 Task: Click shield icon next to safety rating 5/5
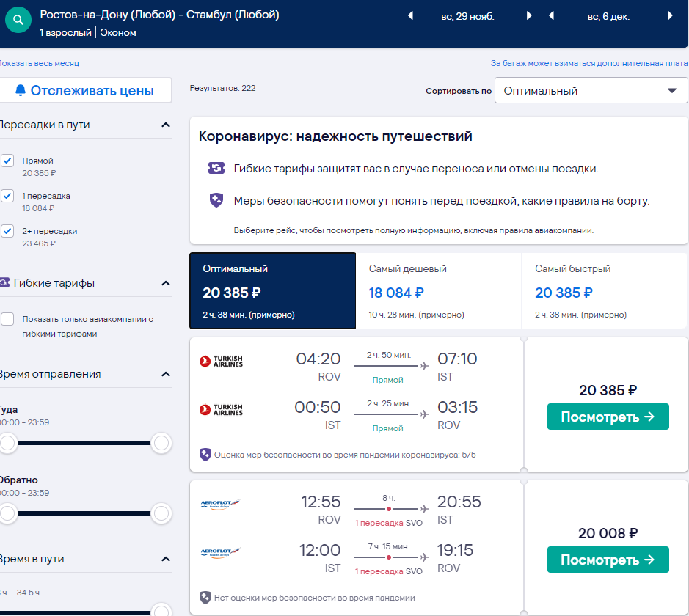tap(205, 455)
